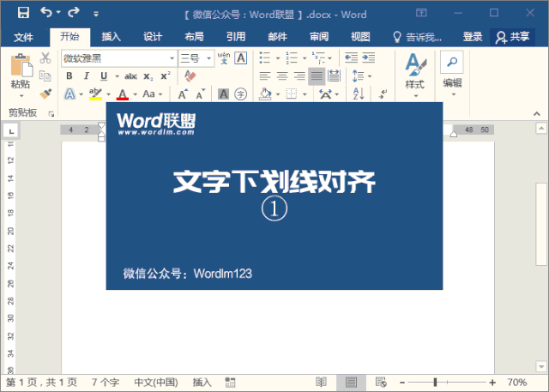Click the Paste clipboard icon
The height and width of the screenshot is (392, 549).
[x=21, y=66]
